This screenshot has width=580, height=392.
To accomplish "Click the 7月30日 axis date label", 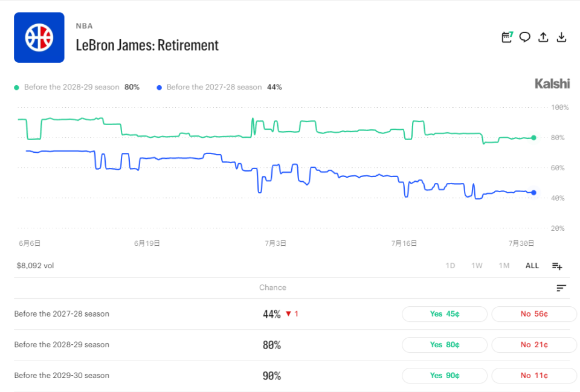I will point(521,243).
